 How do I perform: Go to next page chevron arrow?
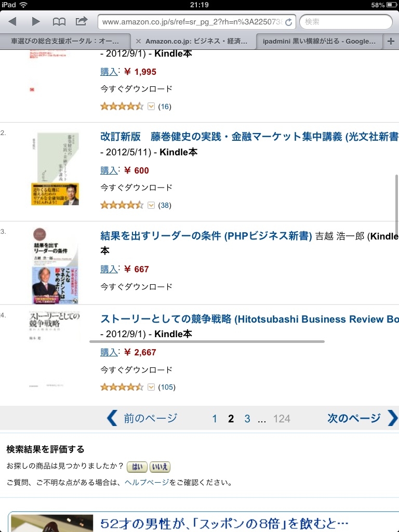pyautogui.click(x=393, y=418)
